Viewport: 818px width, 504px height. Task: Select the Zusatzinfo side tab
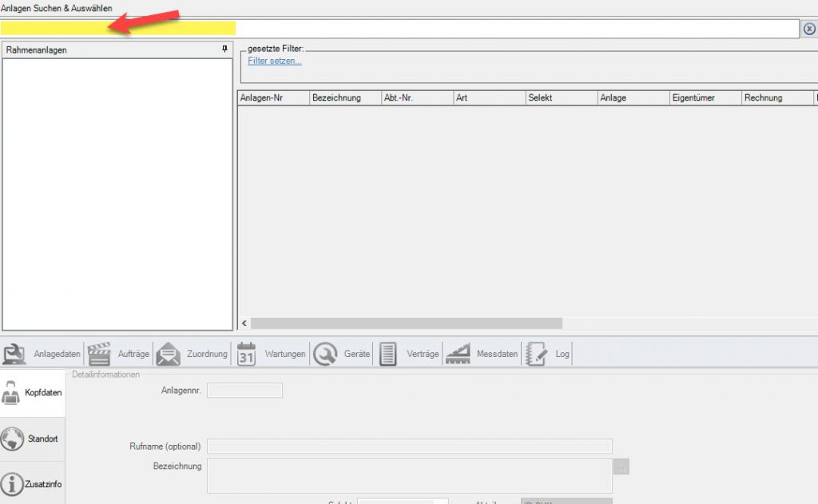coord(32,484)
